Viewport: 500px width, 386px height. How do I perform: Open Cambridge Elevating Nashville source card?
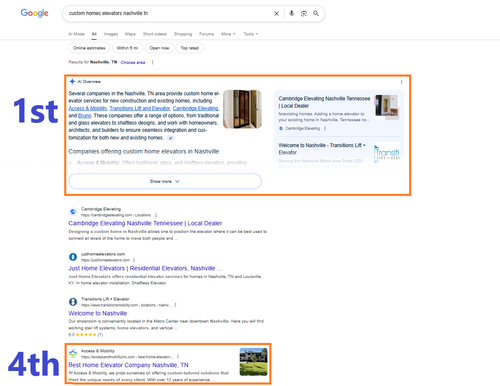pyautogui.click(x=324, y=102)
